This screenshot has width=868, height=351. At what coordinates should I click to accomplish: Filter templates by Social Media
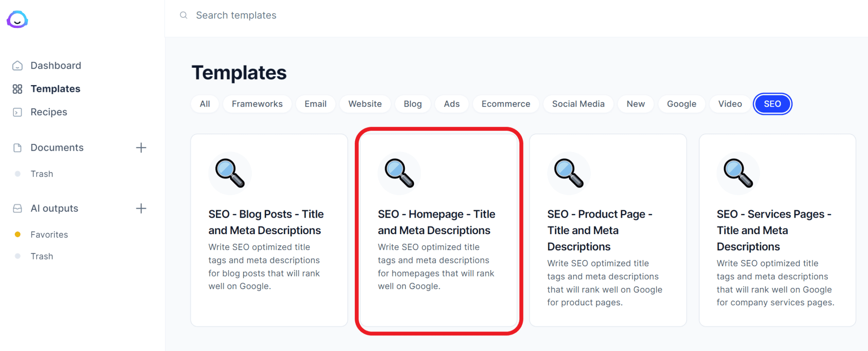click(578, 104)
